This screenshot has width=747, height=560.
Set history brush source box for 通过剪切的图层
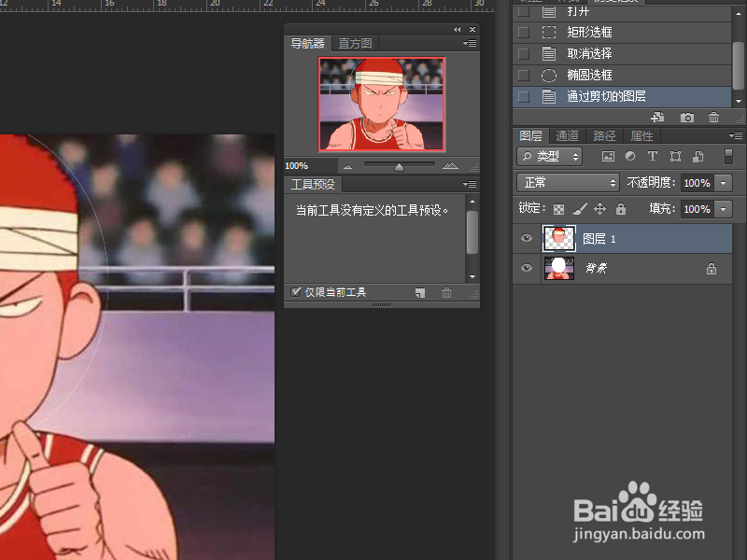[524, 97]
